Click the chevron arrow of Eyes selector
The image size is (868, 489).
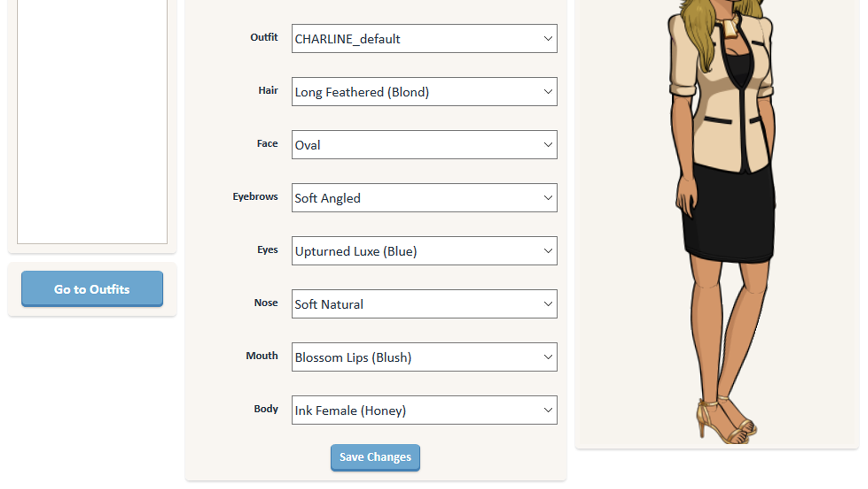[548, 251]
